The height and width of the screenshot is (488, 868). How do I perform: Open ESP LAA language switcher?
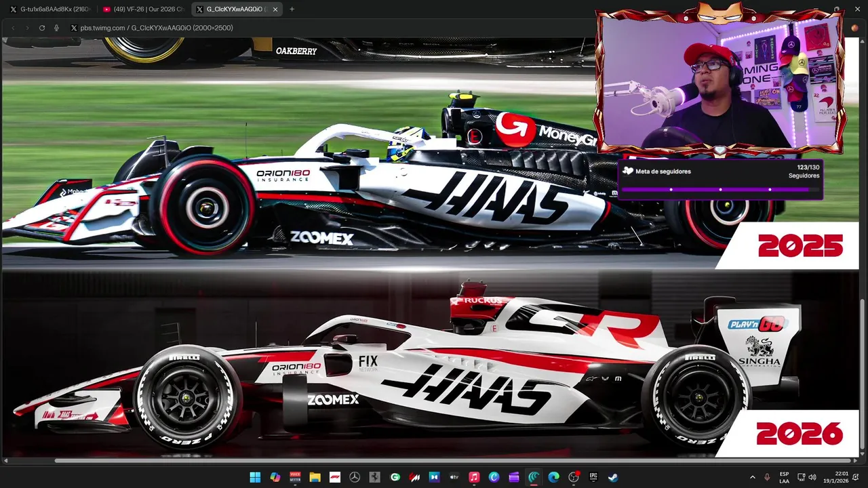click(x=784, y=477)
